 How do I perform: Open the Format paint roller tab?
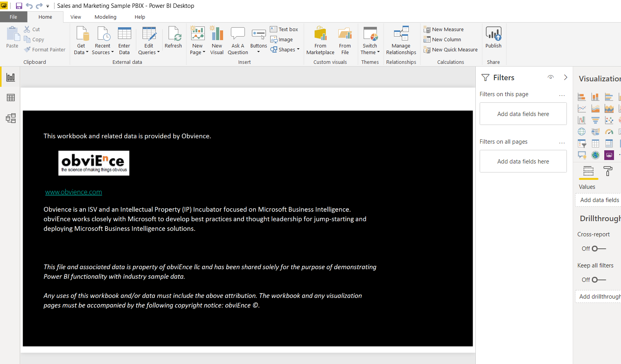point(608,171)
